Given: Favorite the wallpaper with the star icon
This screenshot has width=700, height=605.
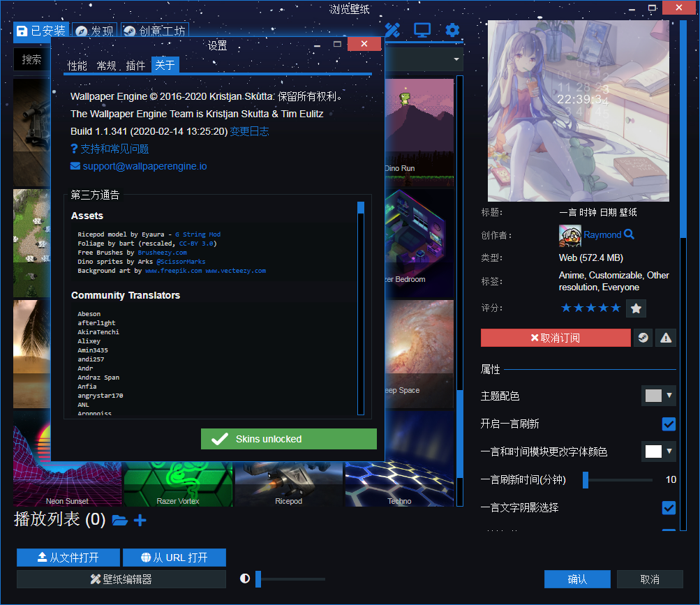Looking at the screenshot, I should (635, 307).
